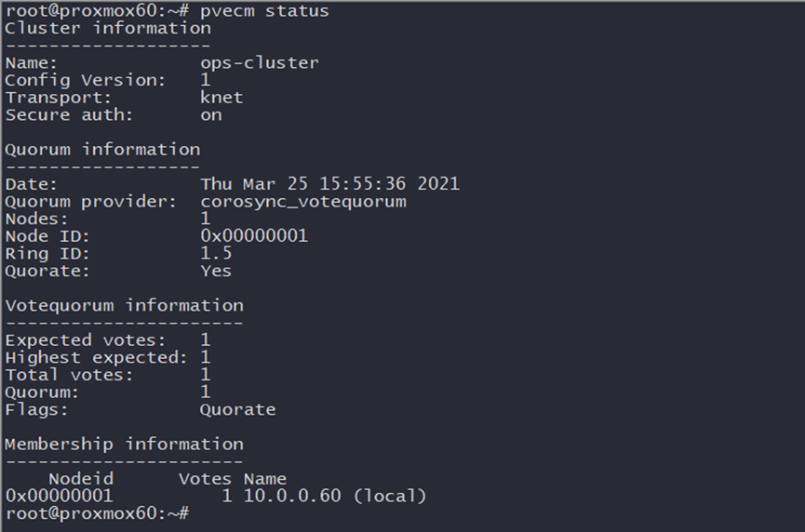Select 'corosync_votequorum' provider text

303,202
